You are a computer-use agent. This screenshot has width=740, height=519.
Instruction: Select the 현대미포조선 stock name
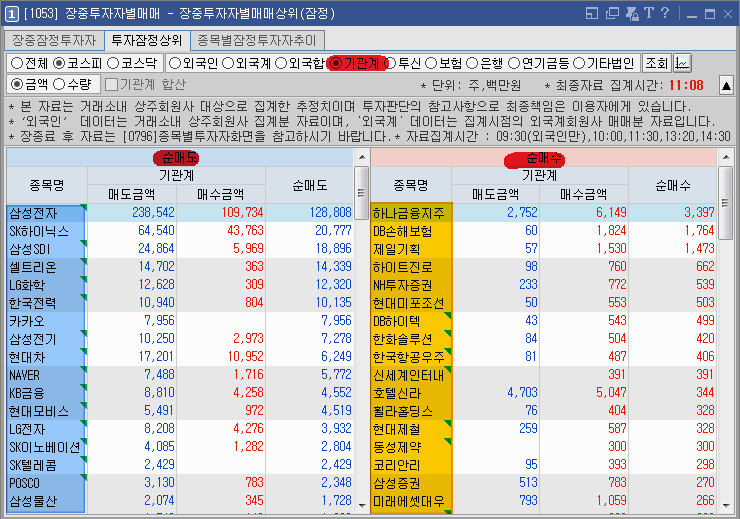(x=408, y=303)
